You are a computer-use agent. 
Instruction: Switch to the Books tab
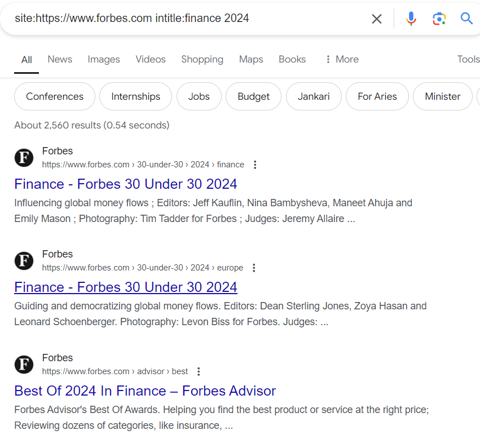click(x=292, y=59)
